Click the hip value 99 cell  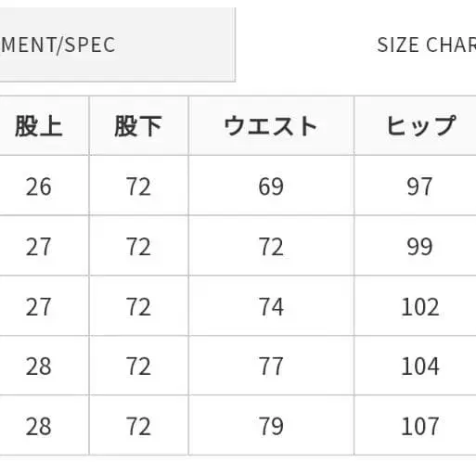point(415,246)
